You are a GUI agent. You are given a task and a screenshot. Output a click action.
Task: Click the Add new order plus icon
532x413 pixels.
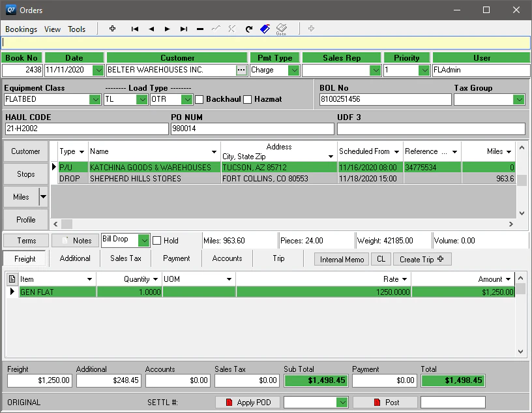click(112, 29)
